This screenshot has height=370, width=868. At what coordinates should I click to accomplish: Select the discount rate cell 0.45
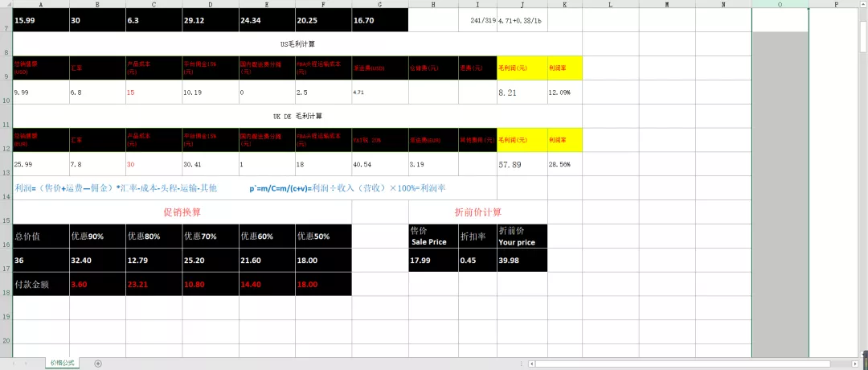477,261
